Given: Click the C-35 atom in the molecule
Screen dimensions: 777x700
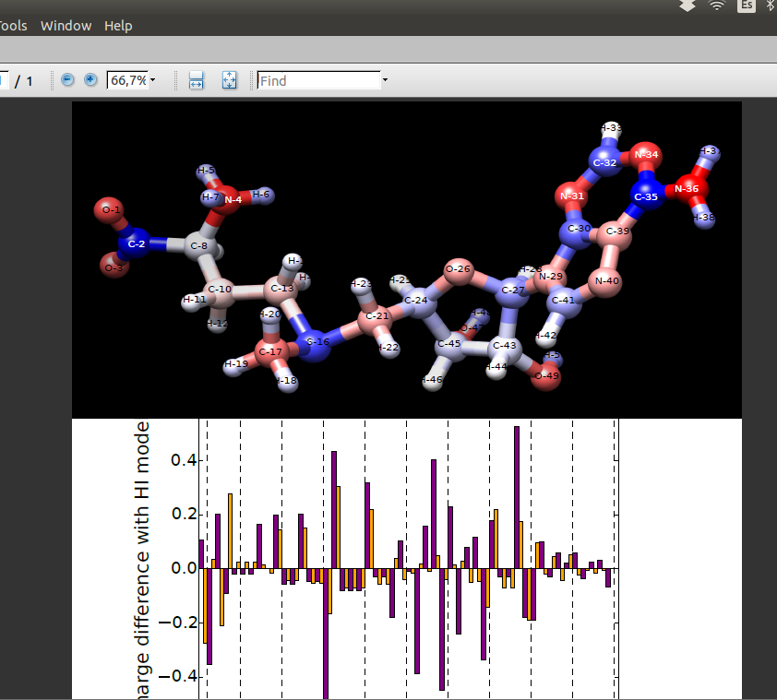Looking at the screenshot, I should pos(647,196).
